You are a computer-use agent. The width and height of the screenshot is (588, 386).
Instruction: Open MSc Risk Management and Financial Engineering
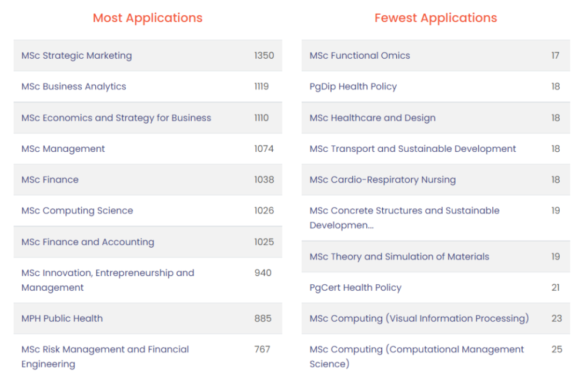(148, 357)
